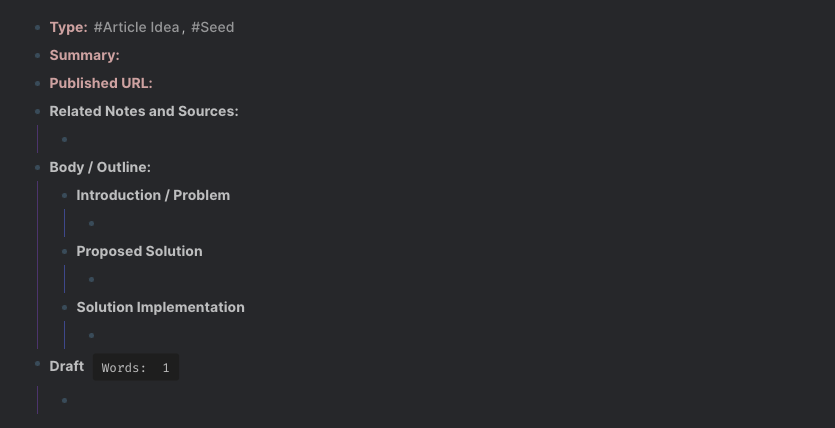The height and width of the screenshot is (428, 835).
Task: Select the Published URL bullet point
Action: point(38,83)
